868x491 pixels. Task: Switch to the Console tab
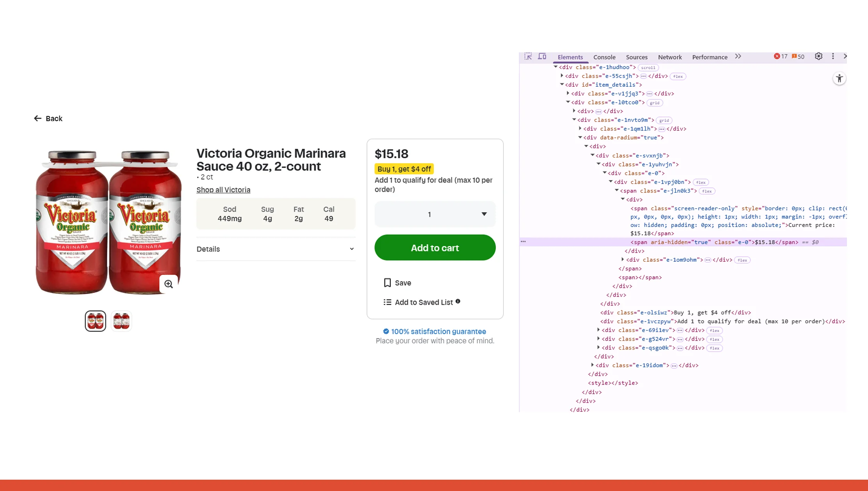(604, 57)
